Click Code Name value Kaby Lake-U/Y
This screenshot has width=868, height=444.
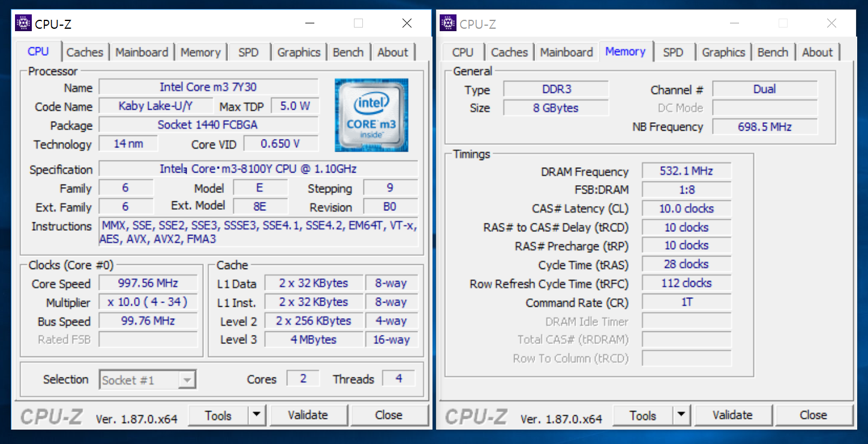point(156,106)
